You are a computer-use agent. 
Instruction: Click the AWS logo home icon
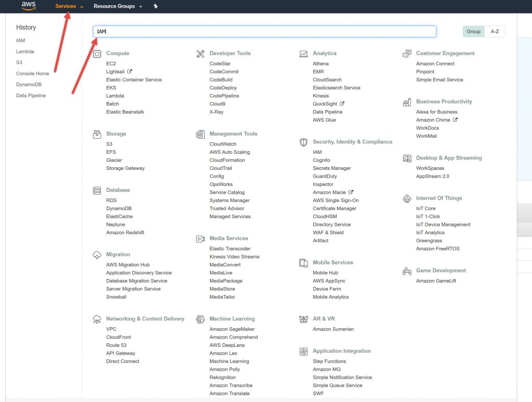pos(29,6)
